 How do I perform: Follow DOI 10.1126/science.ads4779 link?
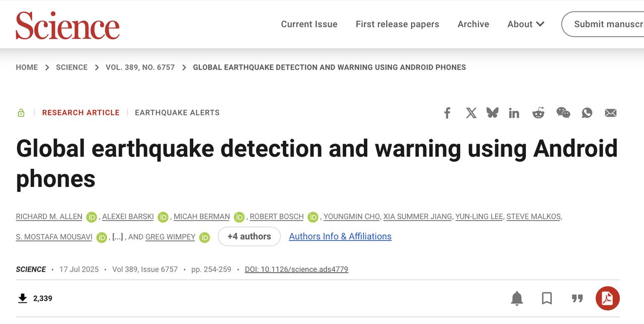[296, 269]
